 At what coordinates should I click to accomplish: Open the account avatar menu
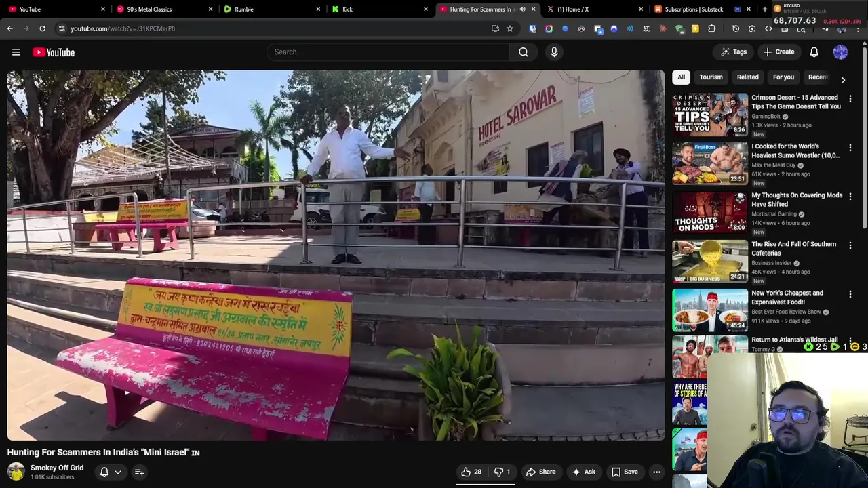pyautogui.click(x=840, y=52)
